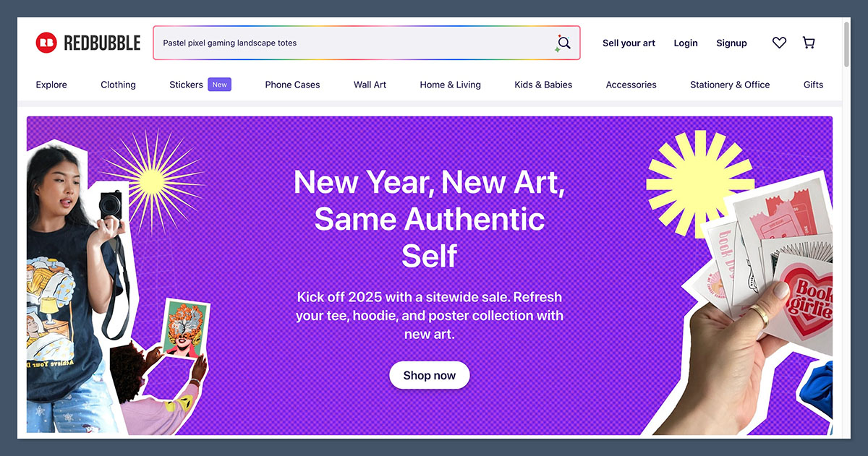Image resolution: width=868 pixels, height=456 pixels.
Task: Open the shopping cart
Action: (x=809, y=43)
